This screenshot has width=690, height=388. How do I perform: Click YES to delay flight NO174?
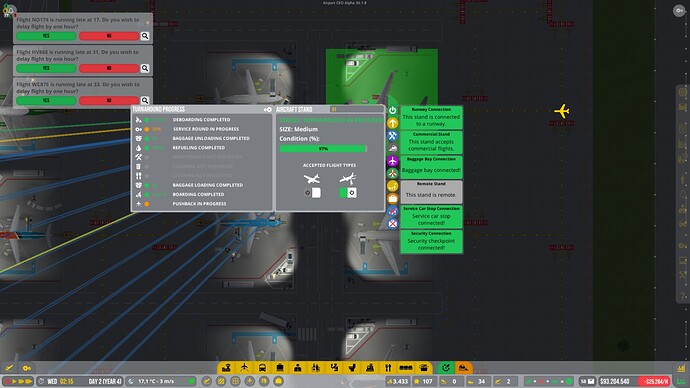click(46, 36)
